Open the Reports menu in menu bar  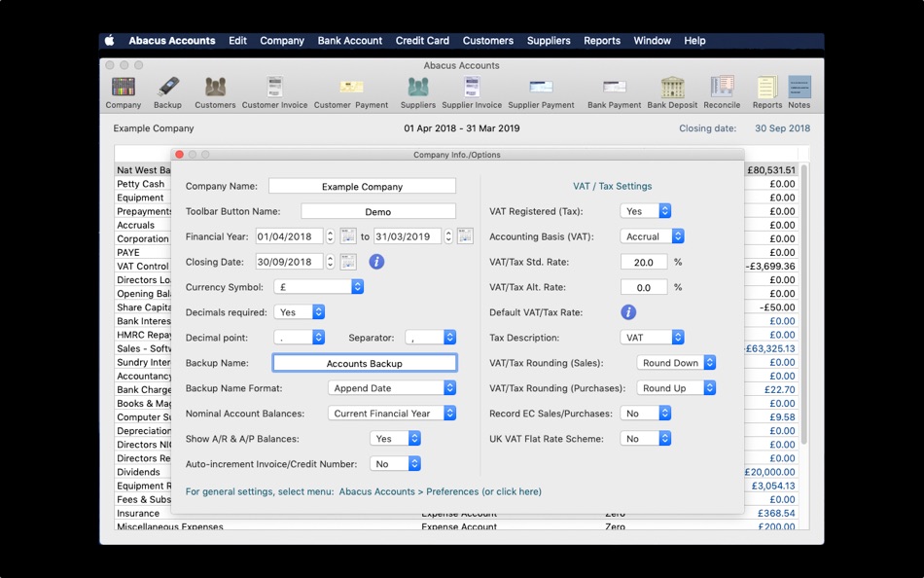602,41
